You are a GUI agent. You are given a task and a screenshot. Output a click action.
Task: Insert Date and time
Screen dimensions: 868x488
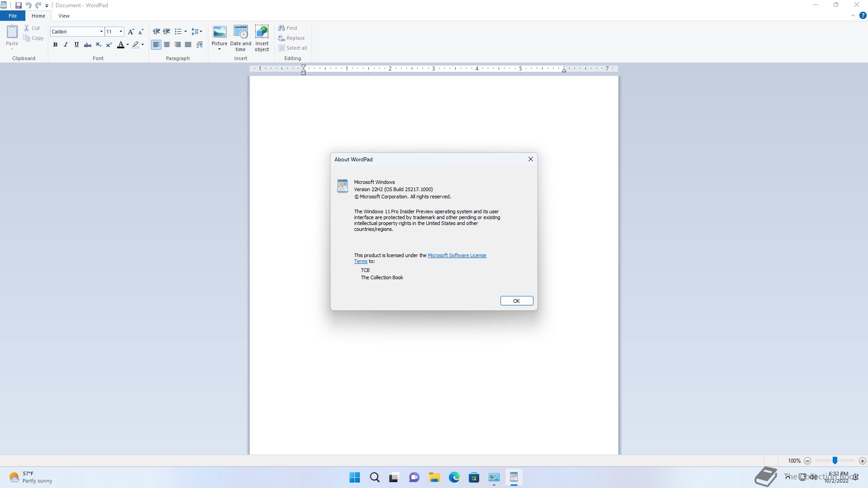pos(241,38)
